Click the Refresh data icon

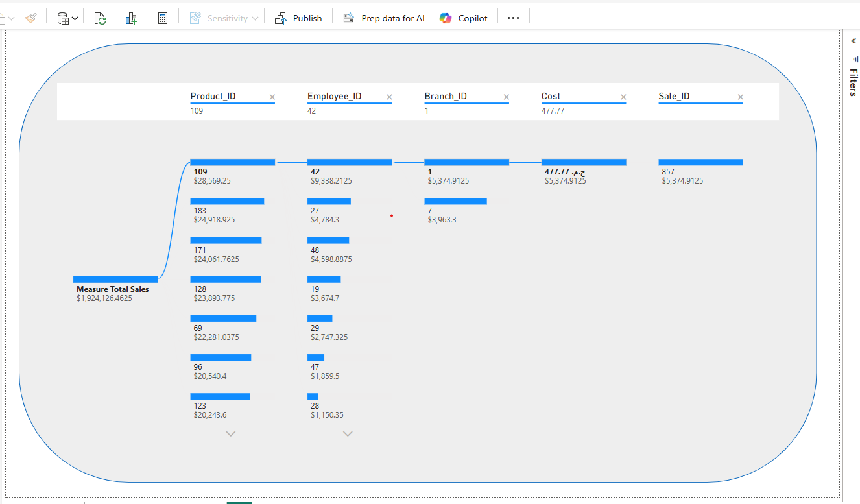point(100,18)
